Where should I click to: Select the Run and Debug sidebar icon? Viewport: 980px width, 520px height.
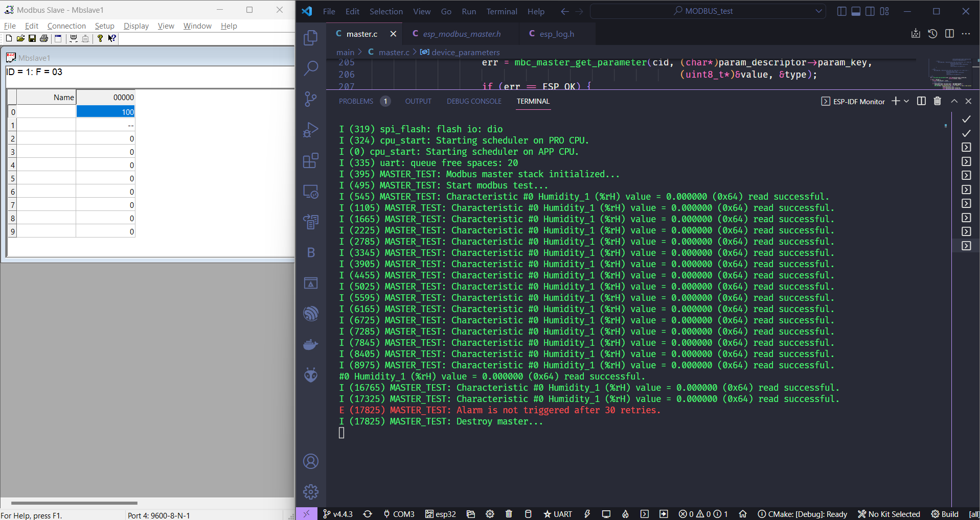click(310, 130)
